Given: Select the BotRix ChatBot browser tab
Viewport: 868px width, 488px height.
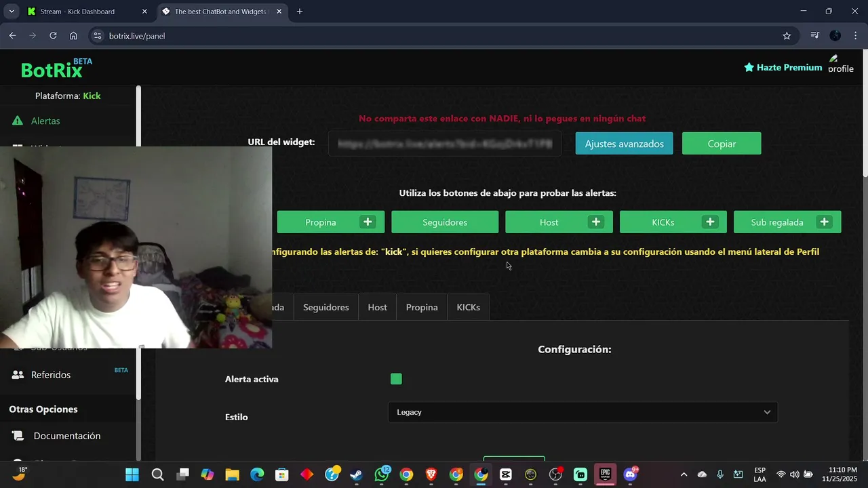Looking at the screenshot, I should coord(220,12).
